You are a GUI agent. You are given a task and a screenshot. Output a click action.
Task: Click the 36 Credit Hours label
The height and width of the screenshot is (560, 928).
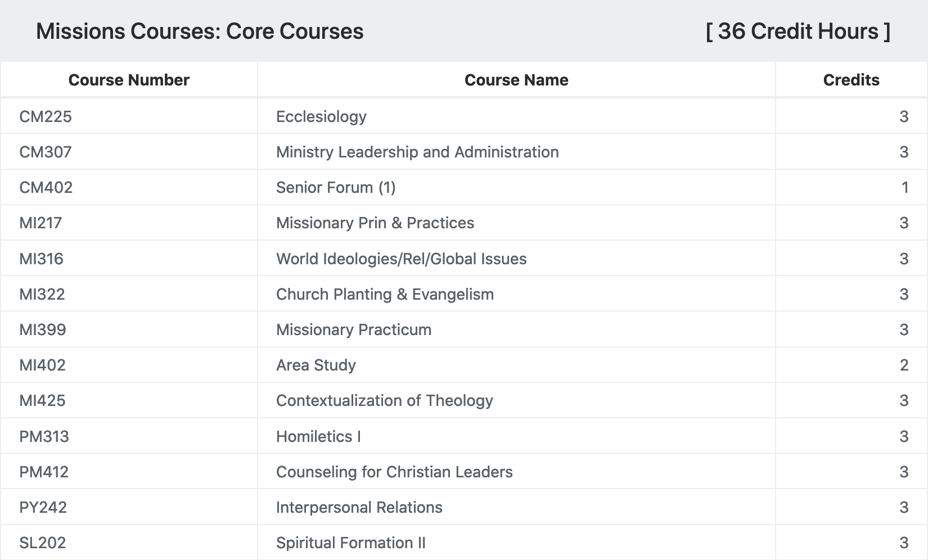coord(798,31)
